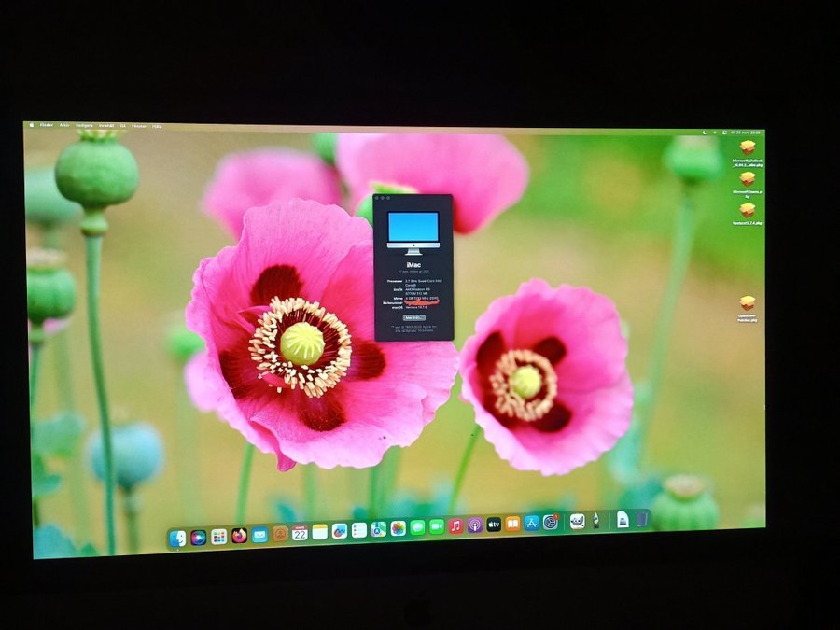This screenshot has width=840, height=630.
Task: Open the Mail app in dock
Action: (259, 535)
